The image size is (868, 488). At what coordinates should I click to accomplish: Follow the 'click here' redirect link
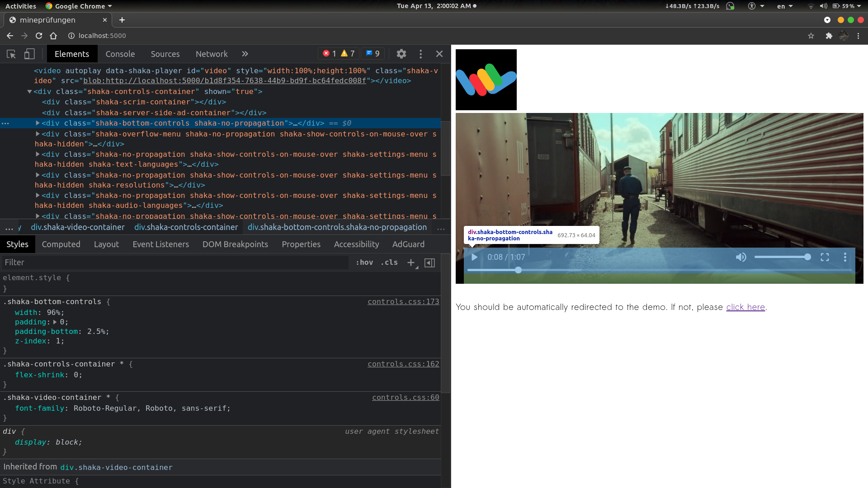pyautogui.click(x=745, y=307)
